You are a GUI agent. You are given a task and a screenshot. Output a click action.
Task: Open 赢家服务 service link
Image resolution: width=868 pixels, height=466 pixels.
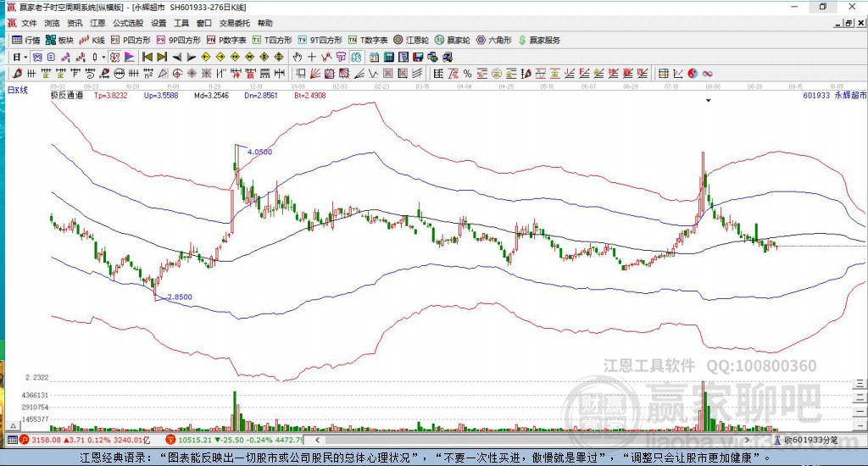(x=539, y=40)
